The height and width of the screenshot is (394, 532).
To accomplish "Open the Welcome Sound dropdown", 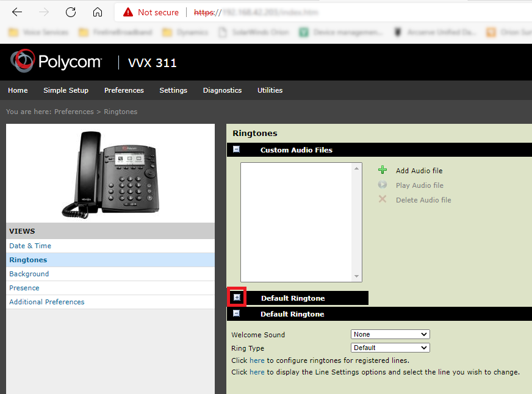I will (x=390, y=334).
